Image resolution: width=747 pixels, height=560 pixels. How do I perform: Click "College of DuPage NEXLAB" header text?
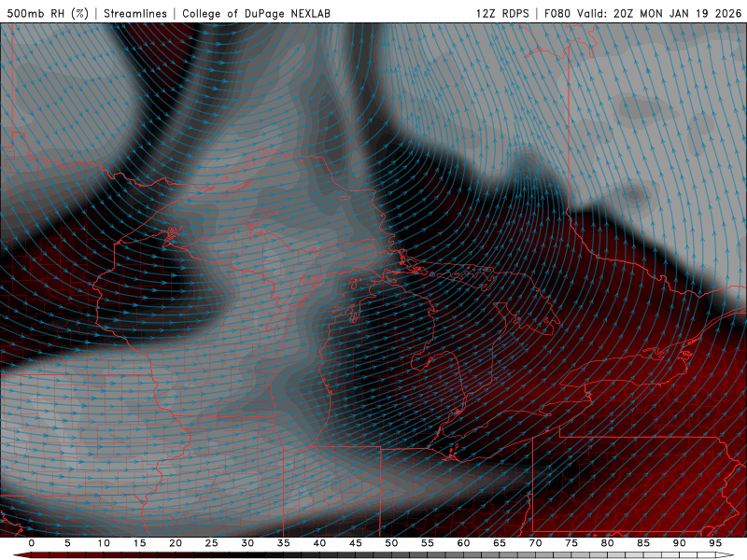(256, 13)
